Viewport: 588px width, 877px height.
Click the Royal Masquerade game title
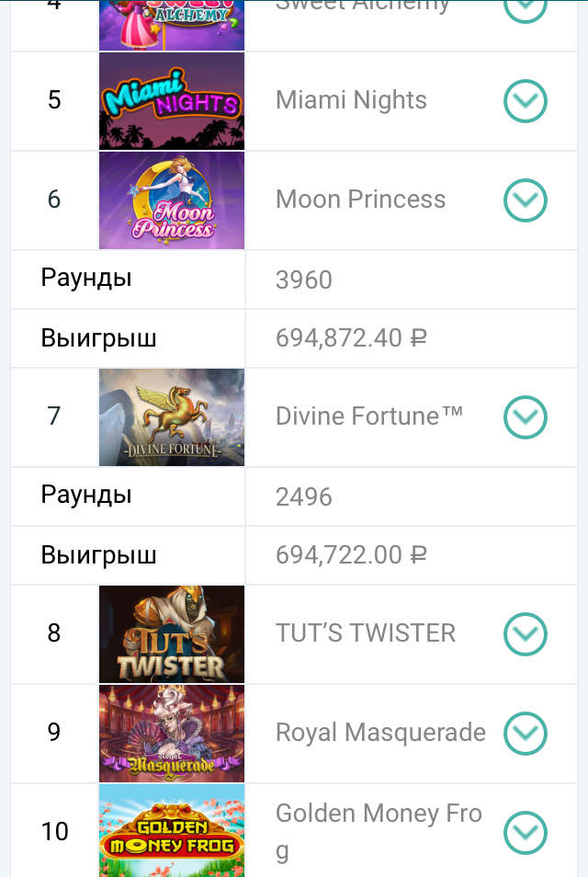(380, 733)
